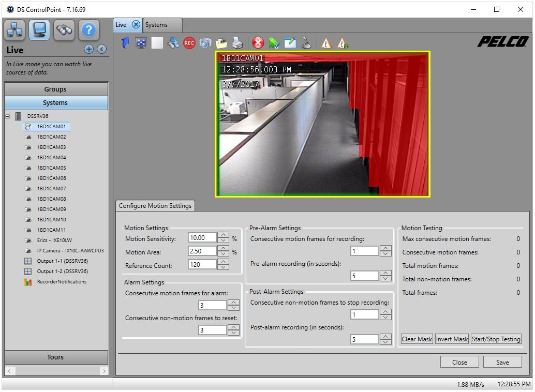Open the Help icon with the question mark
The width and height of the screenshot is (535, 392).
tap(88, 29)
